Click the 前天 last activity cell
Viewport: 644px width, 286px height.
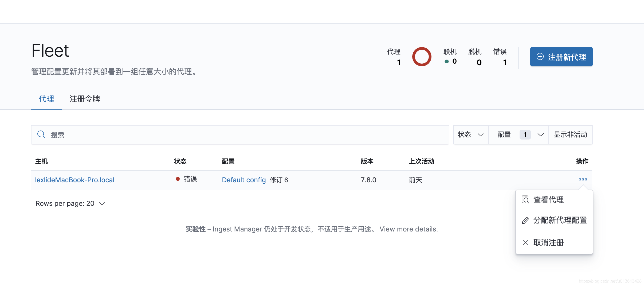[415, 180]
